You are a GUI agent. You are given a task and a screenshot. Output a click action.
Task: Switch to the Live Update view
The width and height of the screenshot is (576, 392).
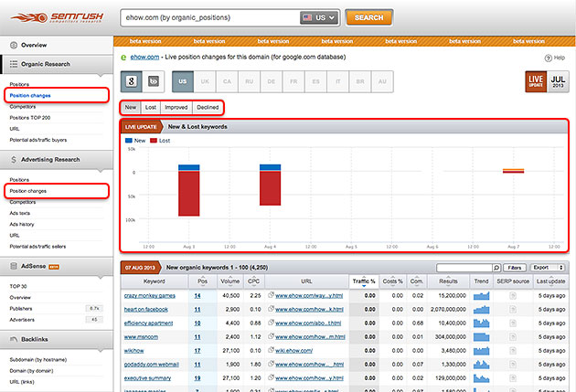coord(534,81)
